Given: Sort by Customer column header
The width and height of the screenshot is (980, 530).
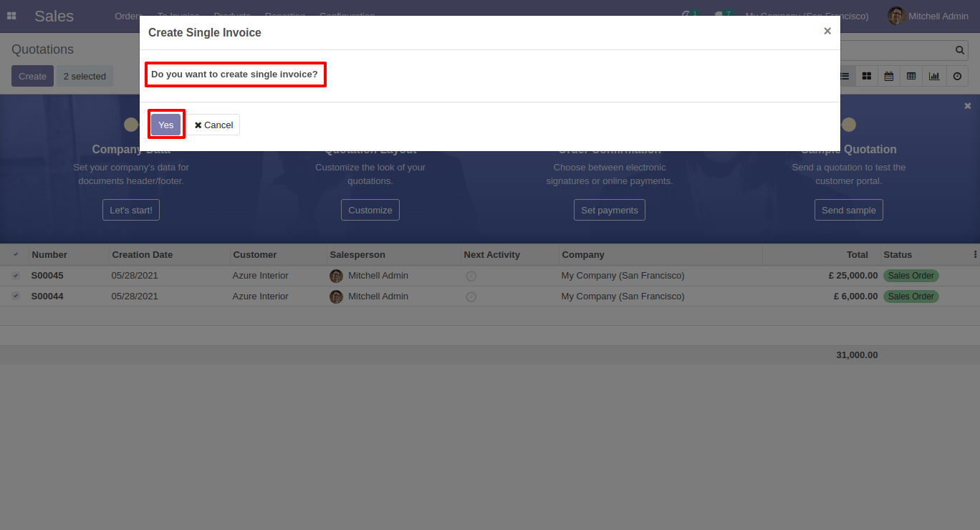Looking at the screenshot, I should pos(254,254).
